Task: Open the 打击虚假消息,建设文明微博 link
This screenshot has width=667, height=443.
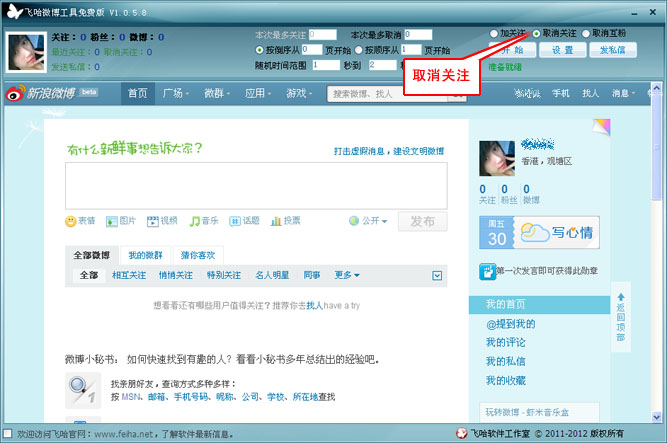Action: point(389,151)
